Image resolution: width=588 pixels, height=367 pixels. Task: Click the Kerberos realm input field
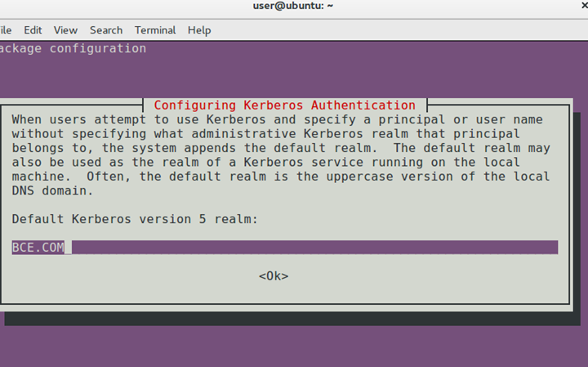pos(285,248)
